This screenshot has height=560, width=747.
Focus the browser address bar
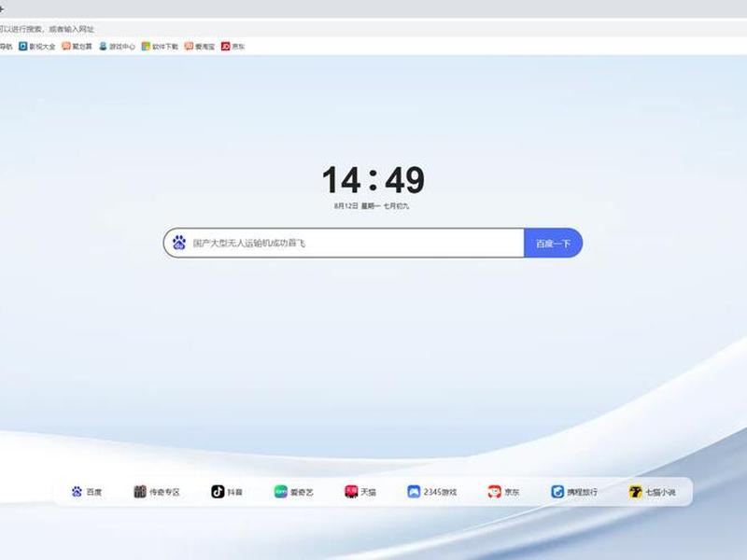[x=373, y=29]
